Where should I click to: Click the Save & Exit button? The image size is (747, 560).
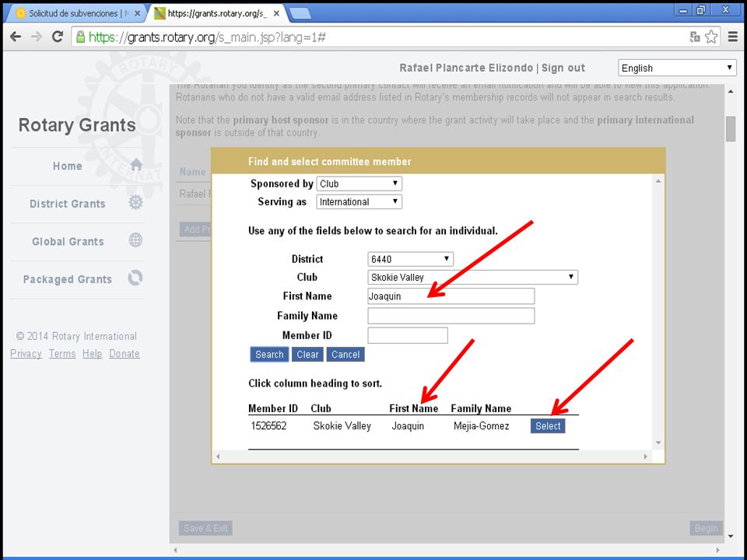tap(205, 528)
